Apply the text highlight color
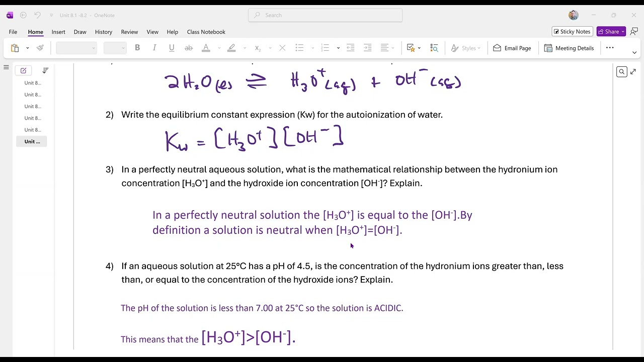The image size is (644, 362). [231, 48]
